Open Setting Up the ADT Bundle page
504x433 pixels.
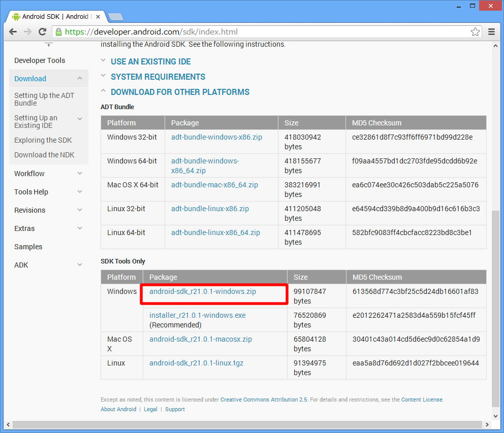pyautogui.click(x=44, y=99)
